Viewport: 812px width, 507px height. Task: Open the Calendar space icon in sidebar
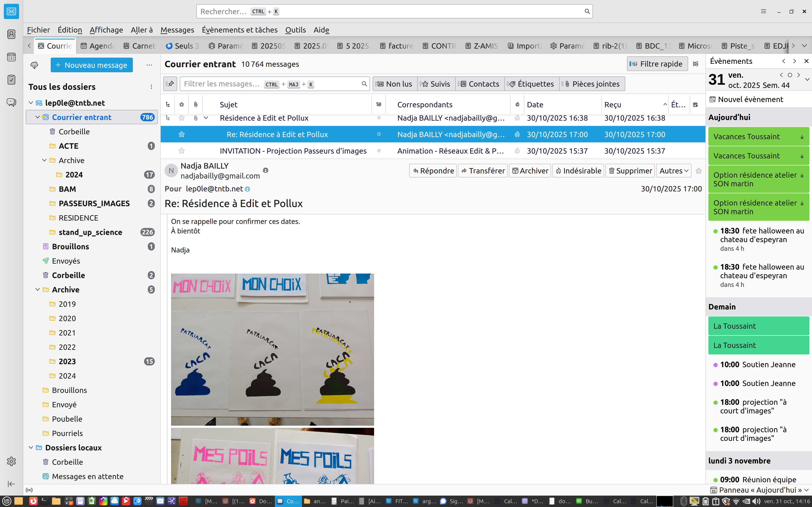point(11,57)
